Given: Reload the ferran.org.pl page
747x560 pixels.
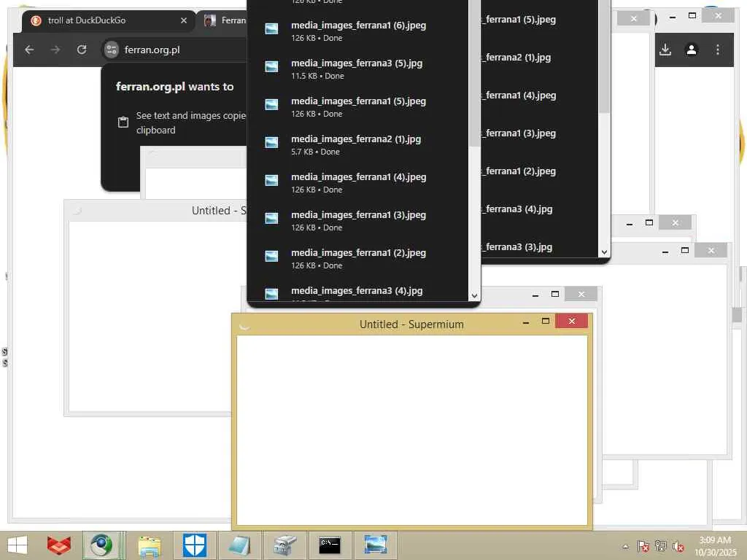Looking at the screenshot, I should [x=82, y=50].
